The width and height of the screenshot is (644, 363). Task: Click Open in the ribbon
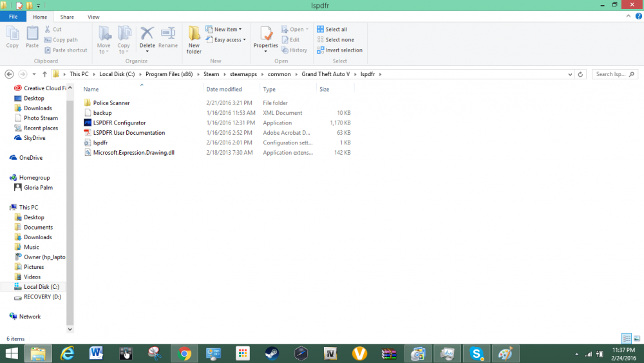[x=294, y=29]
